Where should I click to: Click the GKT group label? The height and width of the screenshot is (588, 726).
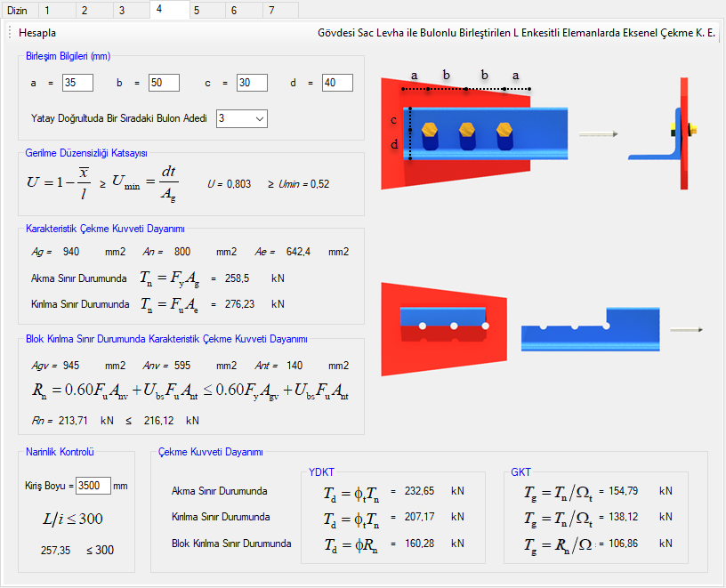coord(520,472)
